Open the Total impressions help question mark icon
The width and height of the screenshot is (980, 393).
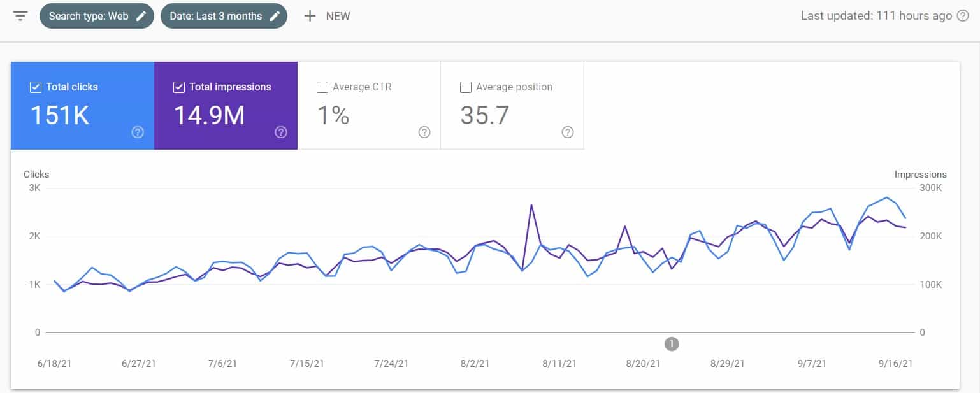(280, 132)
